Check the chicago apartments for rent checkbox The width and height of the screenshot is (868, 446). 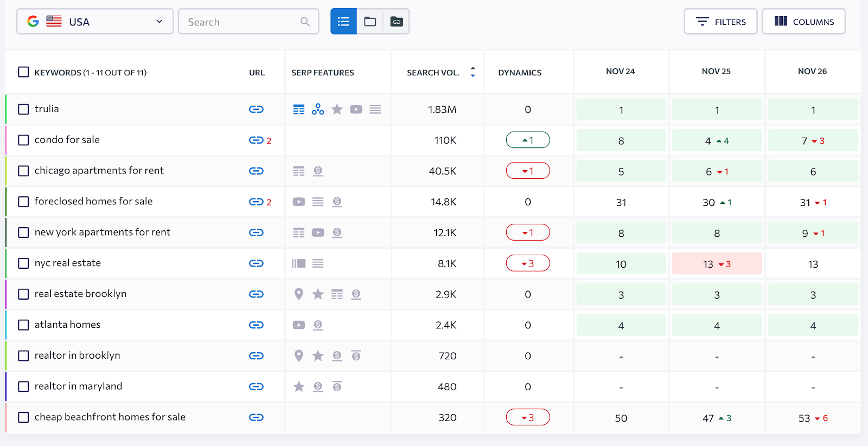[x=23, y=171]
